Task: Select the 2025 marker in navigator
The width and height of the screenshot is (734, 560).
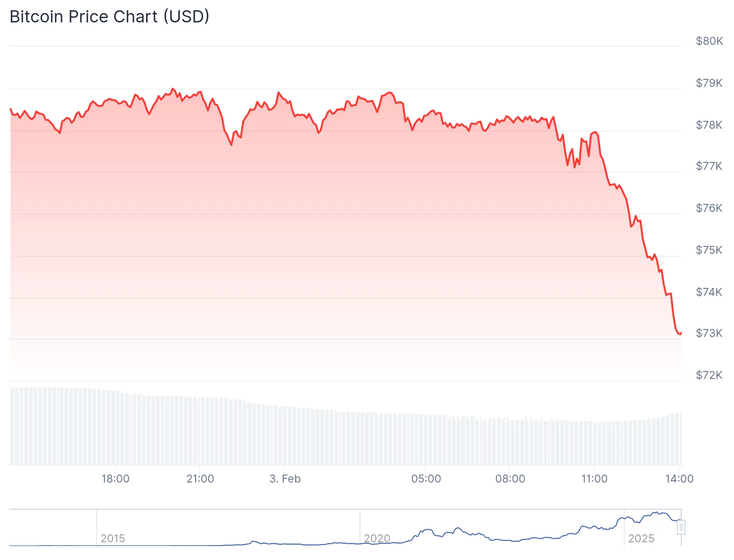Action: [641, 539]
